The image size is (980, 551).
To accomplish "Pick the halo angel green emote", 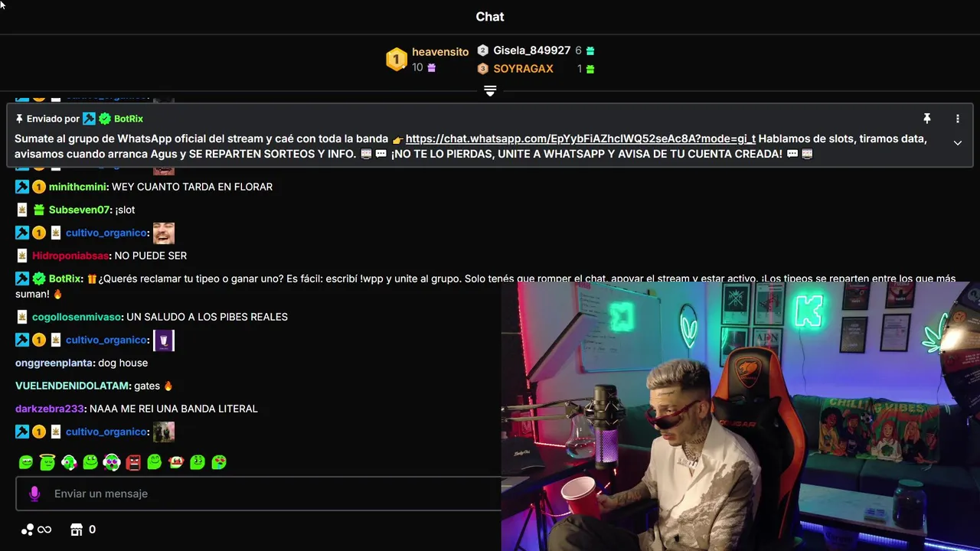I will pos(47,462).
